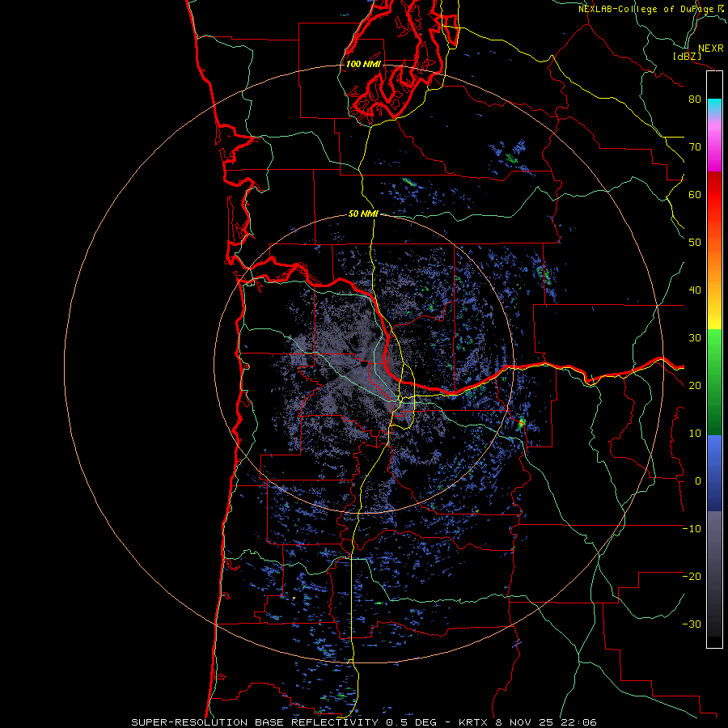Click the Super-Resolution Base Reflectivity KRTX caption
Image resolution: width=728 pixels, height=728 pixels.
[364, 722]
